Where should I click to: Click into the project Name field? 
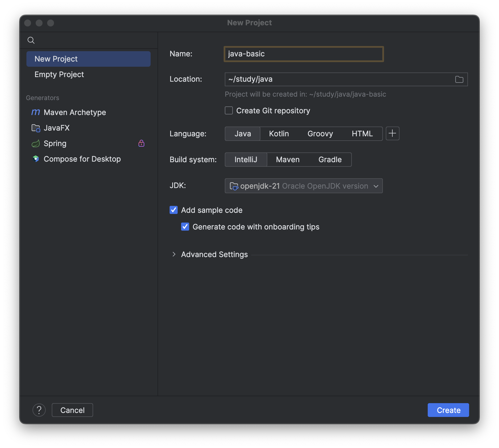[x=304, y=54]
